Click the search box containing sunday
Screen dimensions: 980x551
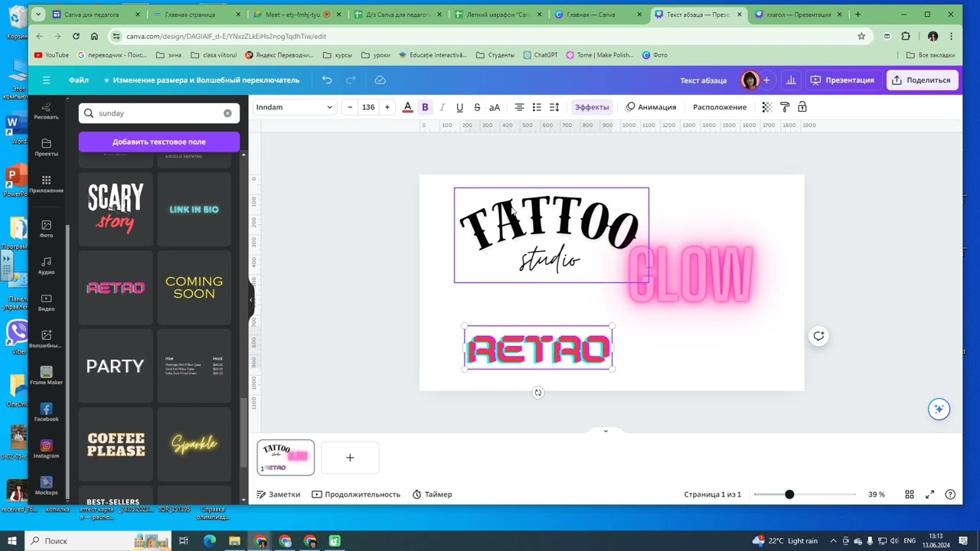(159, 113)
